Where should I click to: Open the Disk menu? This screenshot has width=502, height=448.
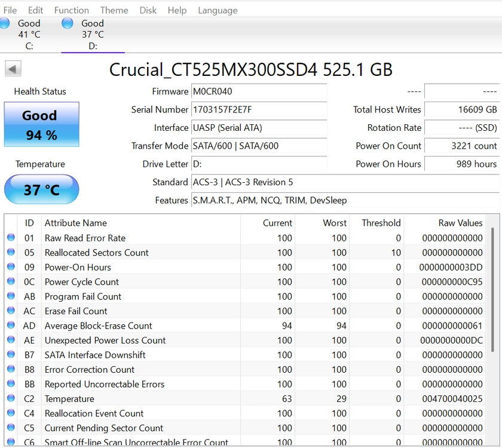(148, 10)
